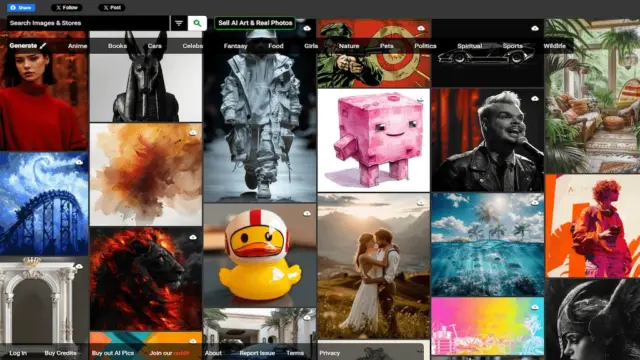The height and width of the screenshot is (360, 640).
Task: Open the Buy Credits link
Action: 60,353
